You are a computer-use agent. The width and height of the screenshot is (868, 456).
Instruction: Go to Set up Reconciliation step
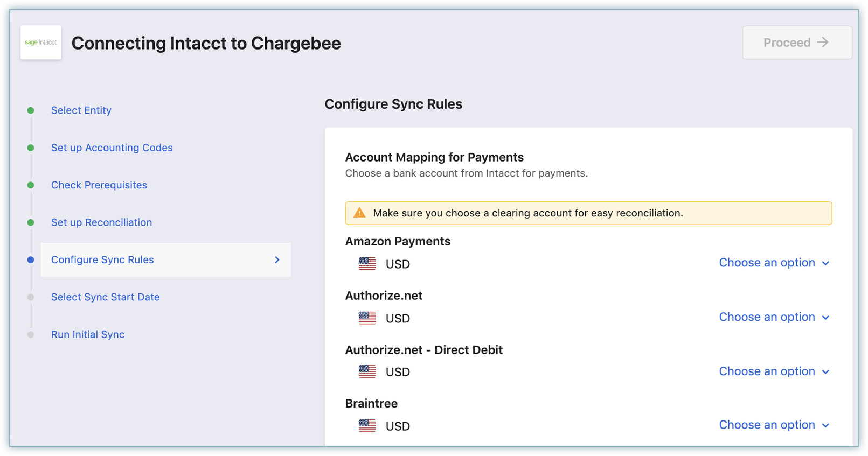click(x=101, y=222)
